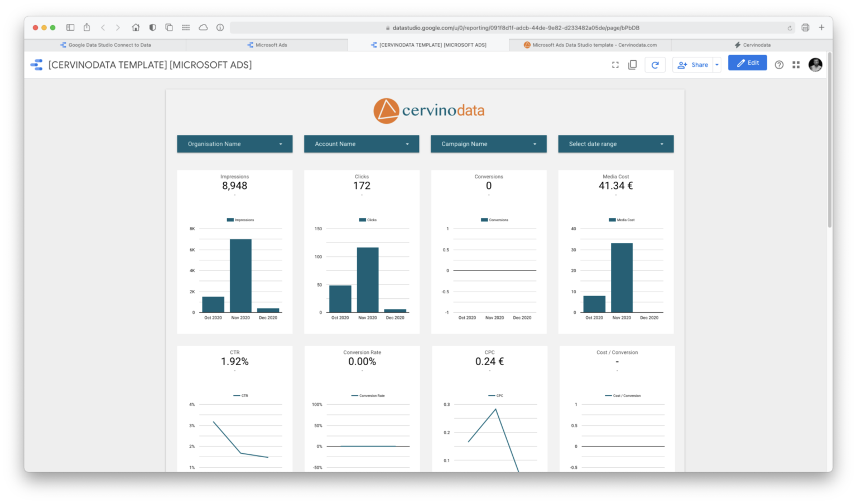The height and width of the screenshot is (504, 857).
Task: Go back in browser history
Action: coord(103,27)
